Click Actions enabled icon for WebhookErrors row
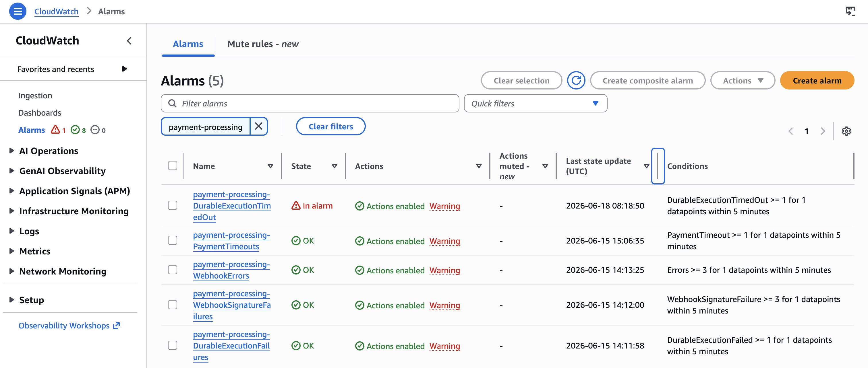868x368 pixels. pyautogui.click(x=359, y=270)
